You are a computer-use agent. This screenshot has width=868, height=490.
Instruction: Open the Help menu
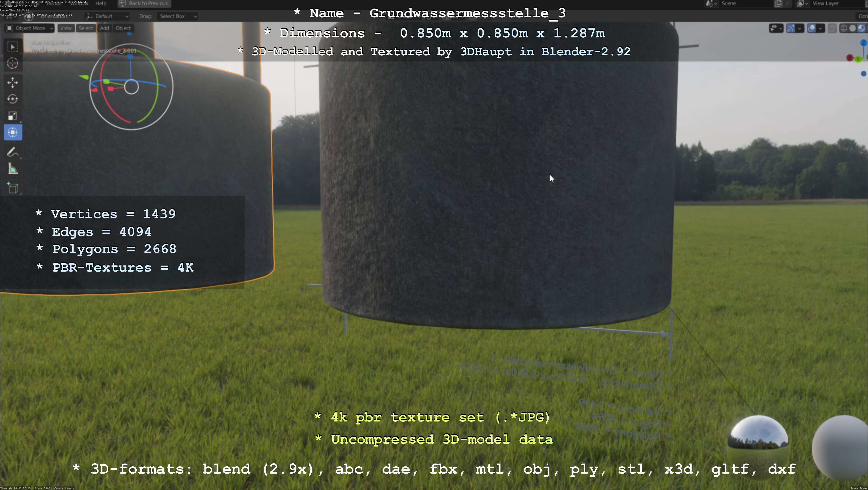101,3
